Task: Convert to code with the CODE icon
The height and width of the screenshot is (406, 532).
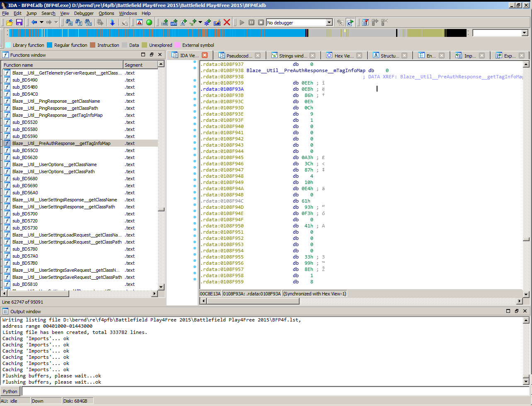Action: pos(164,22)
